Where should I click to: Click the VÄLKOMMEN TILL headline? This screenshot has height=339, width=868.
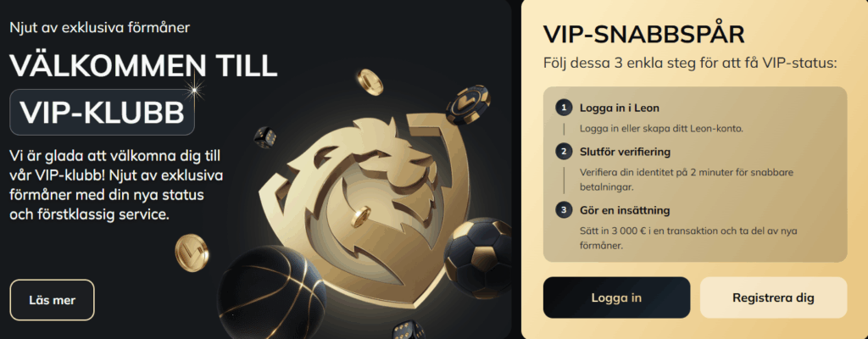143,66
